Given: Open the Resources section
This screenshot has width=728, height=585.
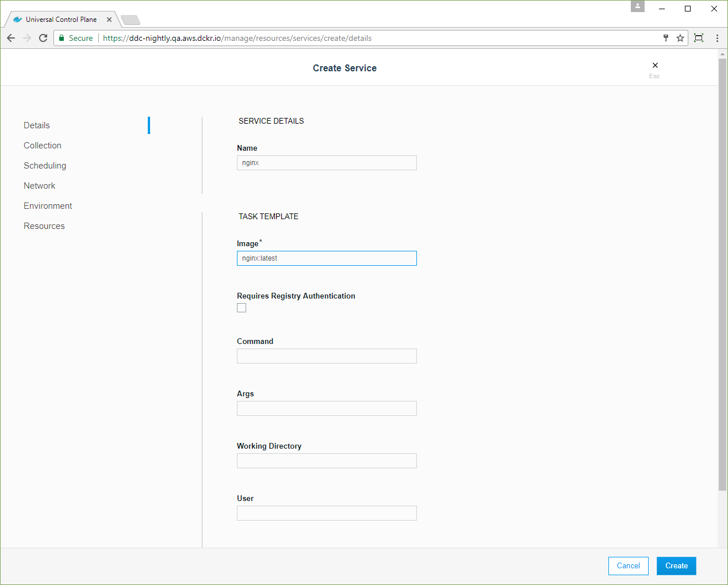Looking at the screenshot, I should (x=44, y=226).
